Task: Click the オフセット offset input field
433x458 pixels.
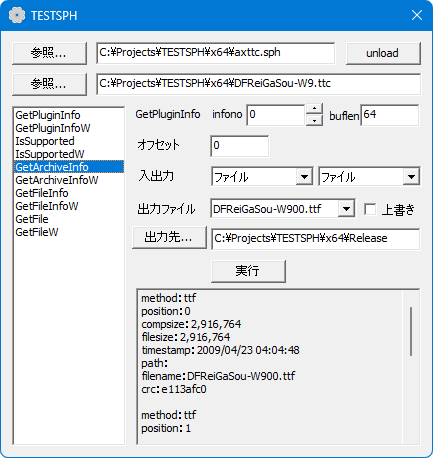Action: click(239, 146)
